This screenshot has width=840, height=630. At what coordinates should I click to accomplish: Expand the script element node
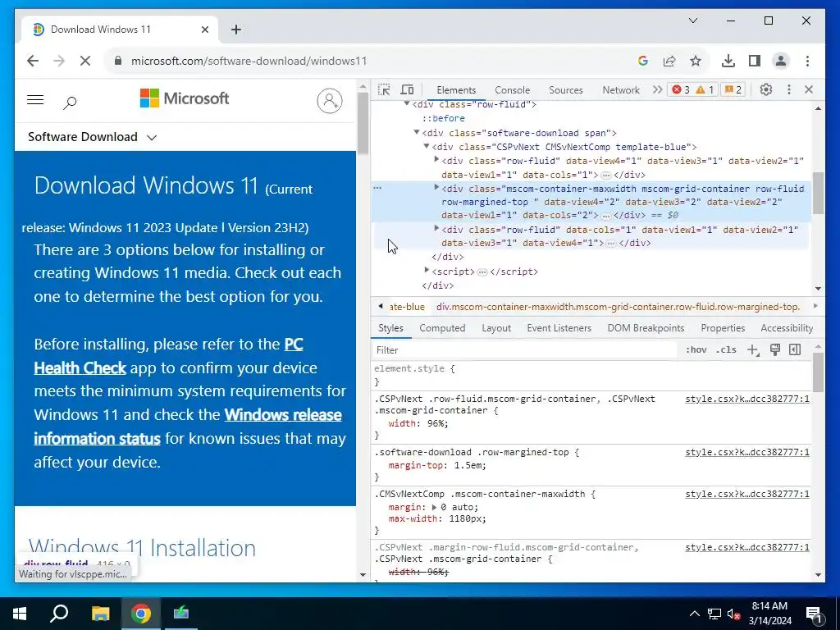point(427,271)
